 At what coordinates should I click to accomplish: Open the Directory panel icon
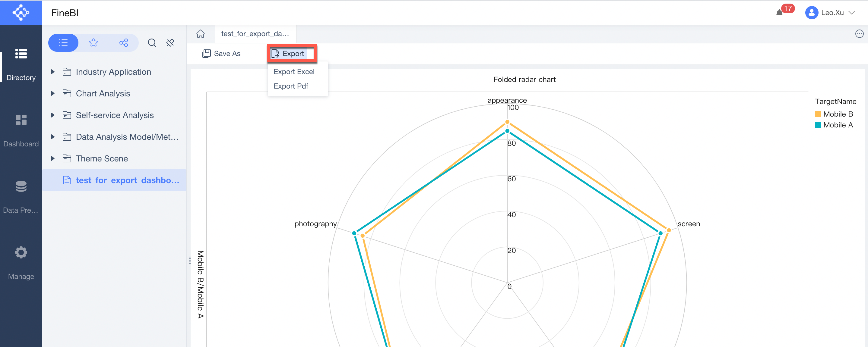21,54
